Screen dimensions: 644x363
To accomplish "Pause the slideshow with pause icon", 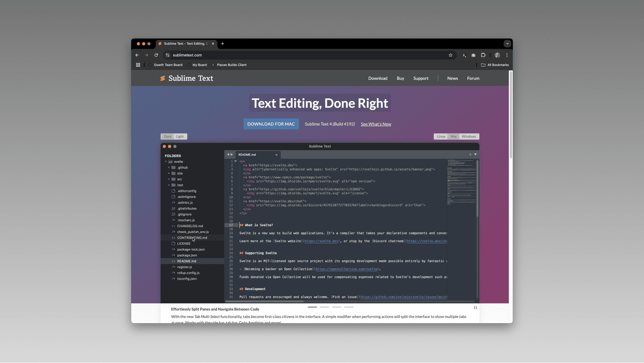I will [x=475, y=308].
